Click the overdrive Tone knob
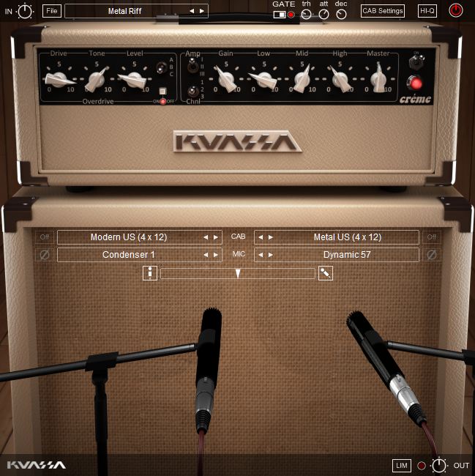This screenshot has height=476, width=475. [x=97, y=79]
